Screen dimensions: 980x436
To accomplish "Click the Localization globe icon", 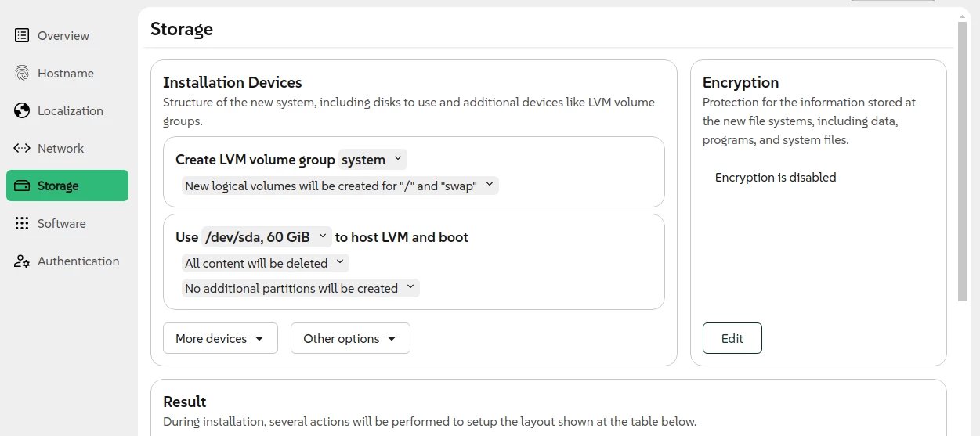I will click(x=22, y=110).
